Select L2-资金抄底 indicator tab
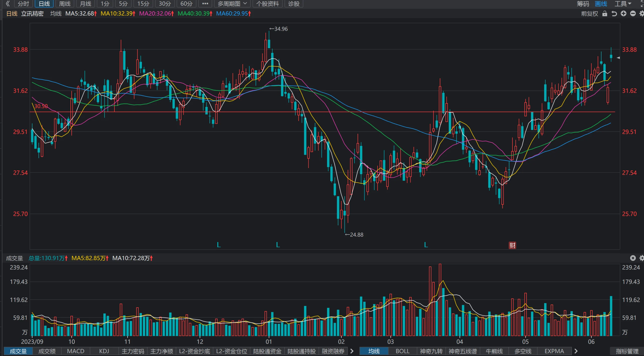 [x=194, y=351]
